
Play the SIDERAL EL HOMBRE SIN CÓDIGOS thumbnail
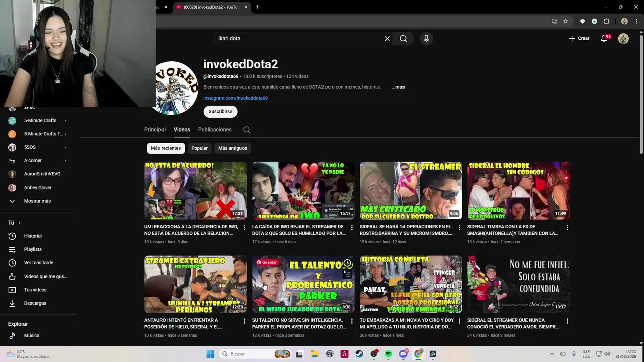(x=519, y=191)
